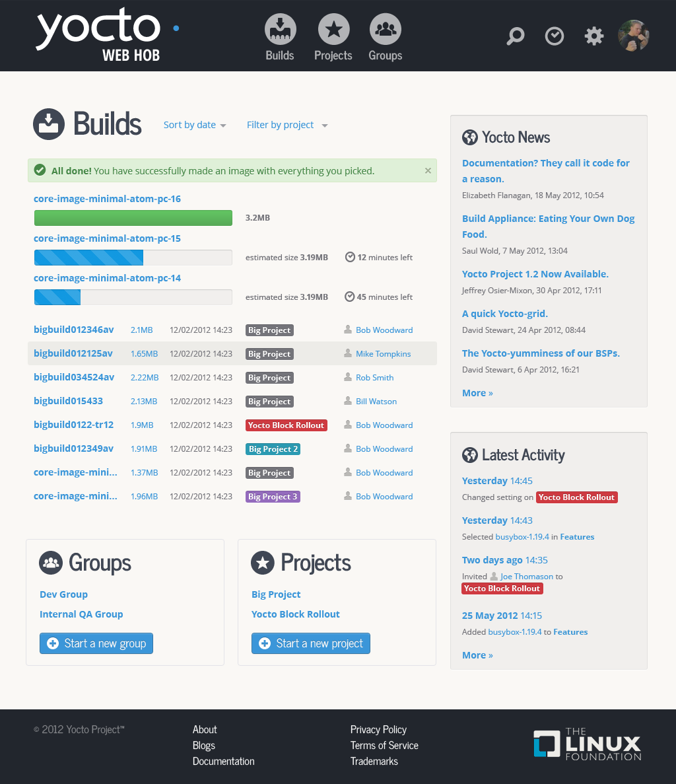This screenshot has width=676, height=784.
Task: Click the Yocto Web Hob logo
Action: pyautogui.click(x=99, y=36)
